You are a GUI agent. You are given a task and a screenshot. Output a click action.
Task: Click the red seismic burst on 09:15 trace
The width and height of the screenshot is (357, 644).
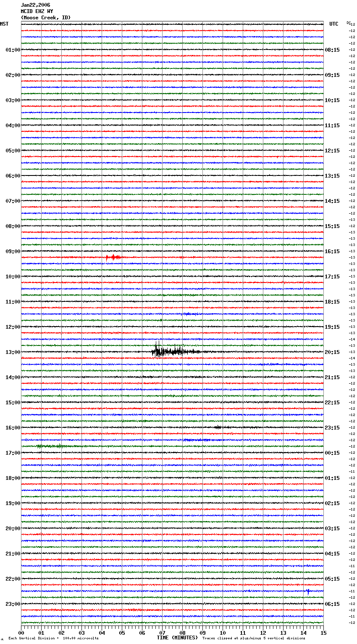coord(113,257)
